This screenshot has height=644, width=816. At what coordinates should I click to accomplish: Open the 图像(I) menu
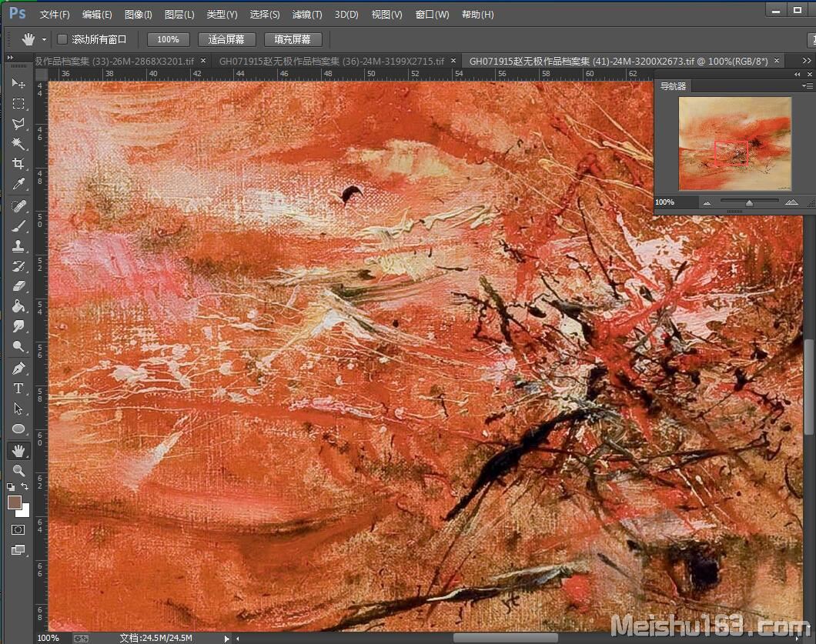pyautogui.click(x=138, y=15)
